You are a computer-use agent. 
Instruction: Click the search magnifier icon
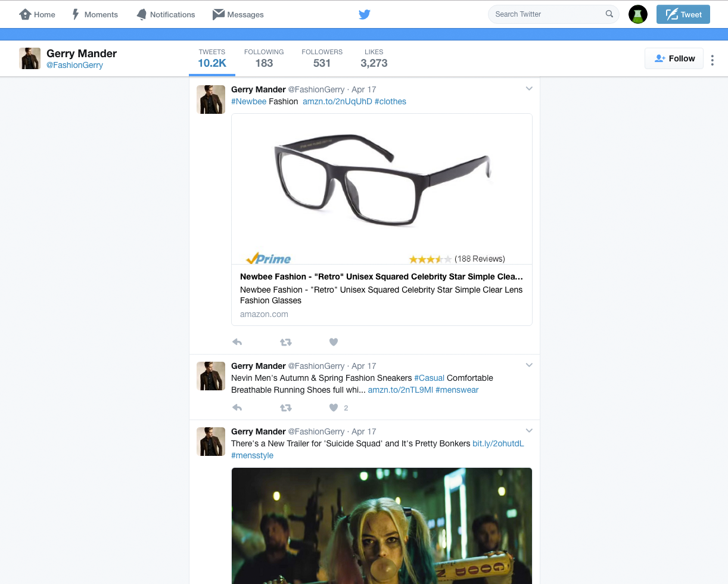[x=609, y=14]
